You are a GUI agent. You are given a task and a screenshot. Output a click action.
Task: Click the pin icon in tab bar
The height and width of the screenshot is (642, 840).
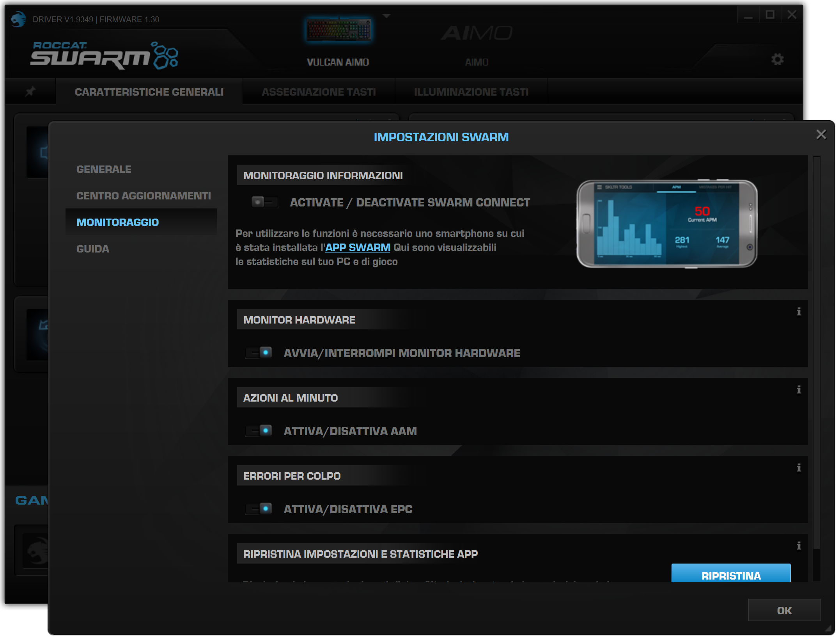[30, 92]
